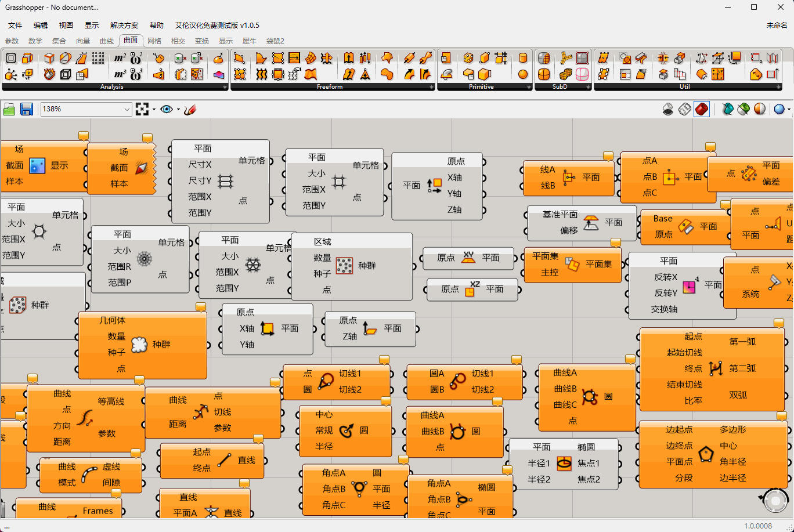Toggle the eye preview icon

(167, 109)
